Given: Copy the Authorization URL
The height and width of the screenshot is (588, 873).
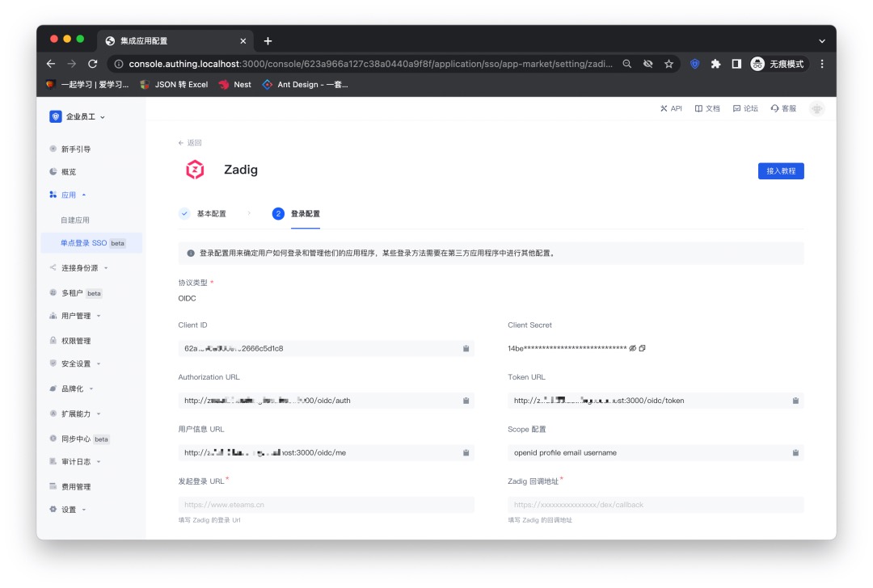Looking at the screenshot, I should [466, 401].
